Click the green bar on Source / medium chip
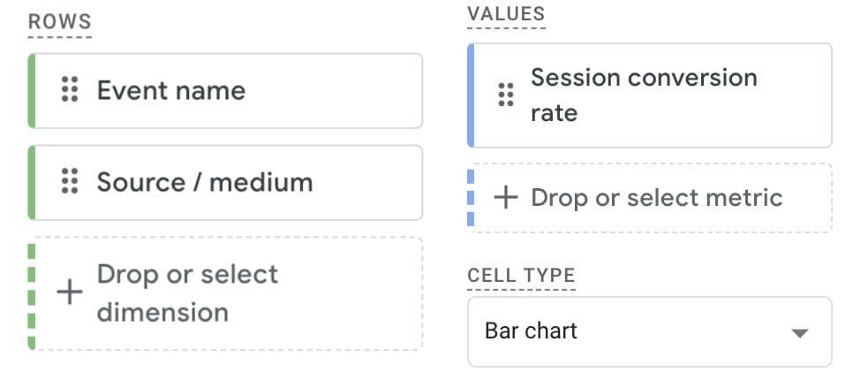The width and height of the screenshot is (868, 372). 32,182
